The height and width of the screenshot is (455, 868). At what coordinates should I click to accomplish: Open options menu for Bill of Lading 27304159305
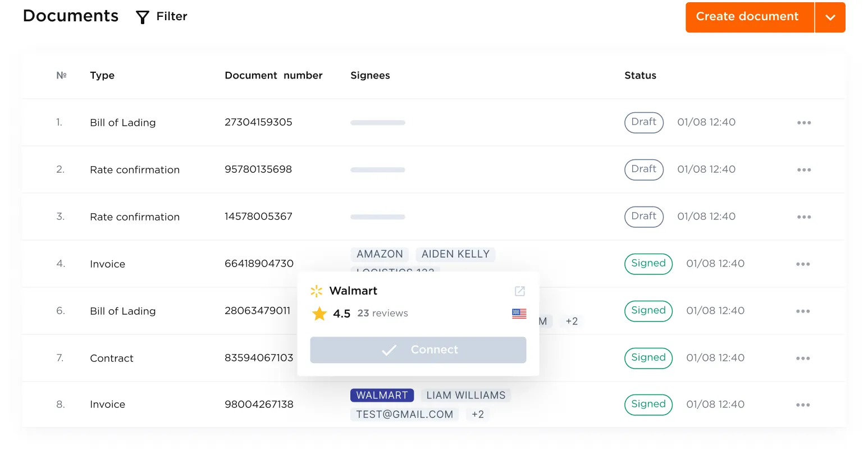tap(803, 122)
